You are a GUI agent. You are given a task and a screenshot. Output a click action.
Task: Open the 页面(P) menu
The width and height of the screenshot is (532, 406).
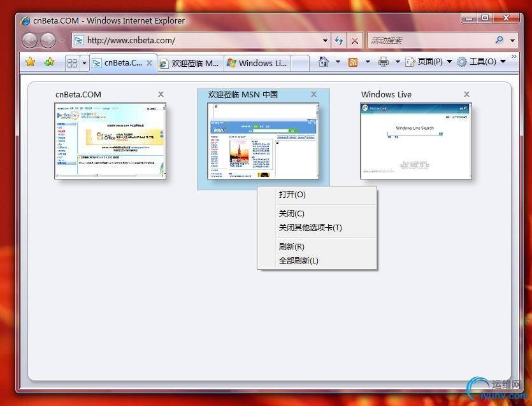pos(429,62)
